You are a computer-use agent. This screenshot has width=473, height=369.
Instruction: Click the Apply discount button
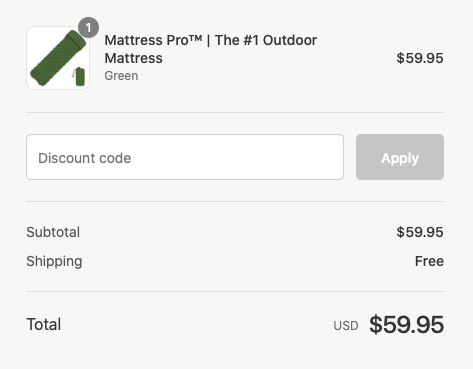pos(400,157)
